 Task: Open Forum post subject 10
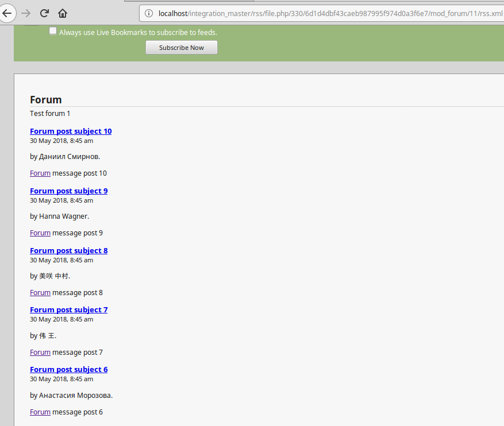[71, 131]
